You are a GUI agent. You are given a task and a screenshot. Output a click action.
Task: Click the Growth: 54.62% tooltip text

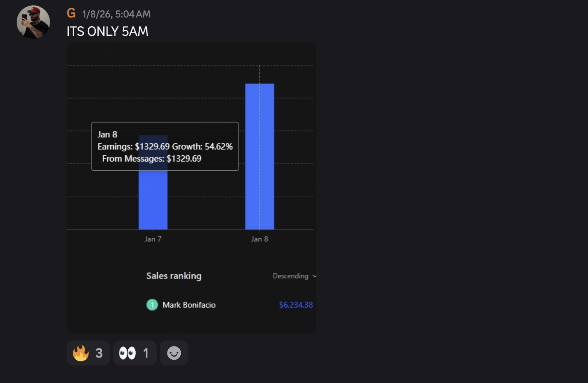tap(202, 147)
